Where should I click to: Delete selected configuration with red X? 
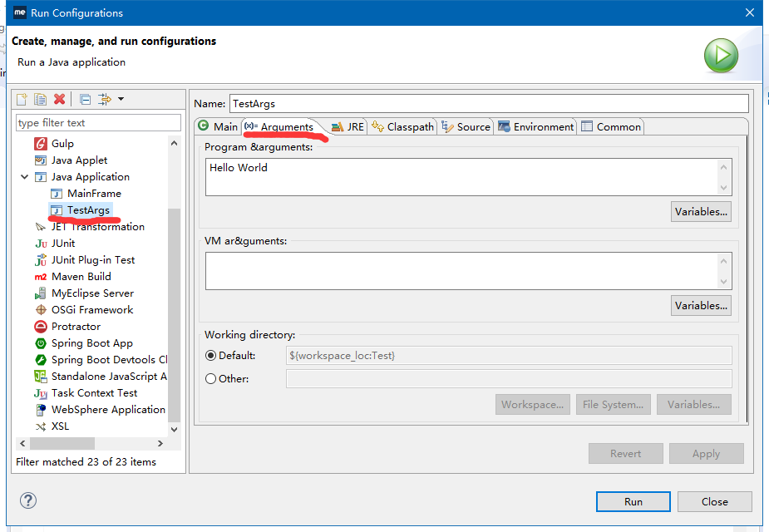[x=59, y=100]
